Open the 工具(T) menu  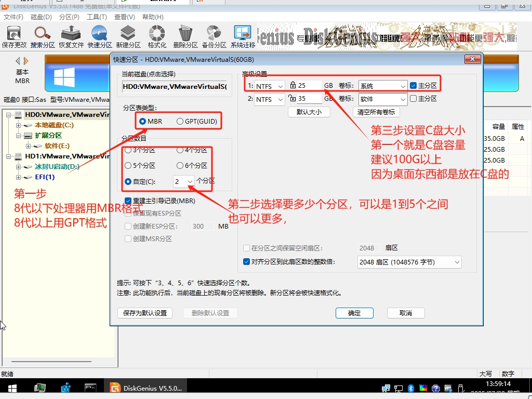(x=96, y=17)
